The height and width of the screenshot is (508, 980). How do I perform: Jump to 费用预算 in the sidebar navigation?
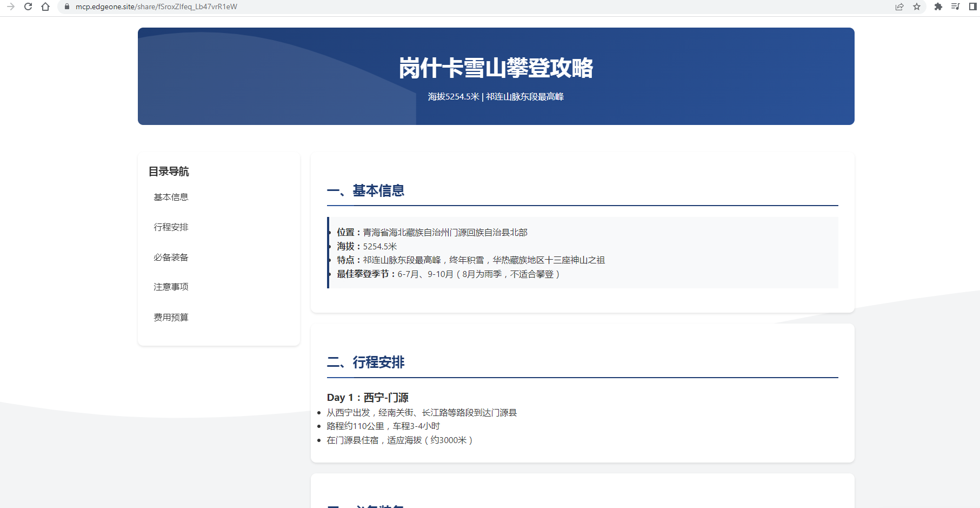(171, 318)
